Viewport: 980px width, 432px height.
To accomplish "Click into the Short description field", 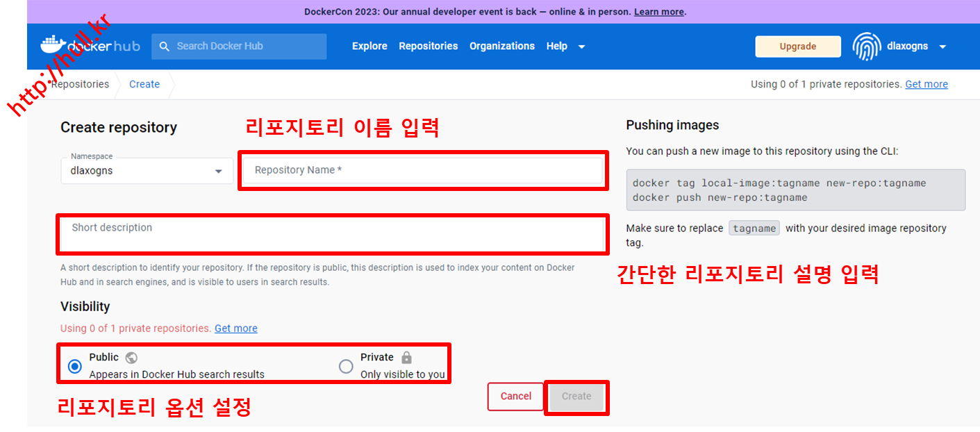I will click(x=332, y=234).
